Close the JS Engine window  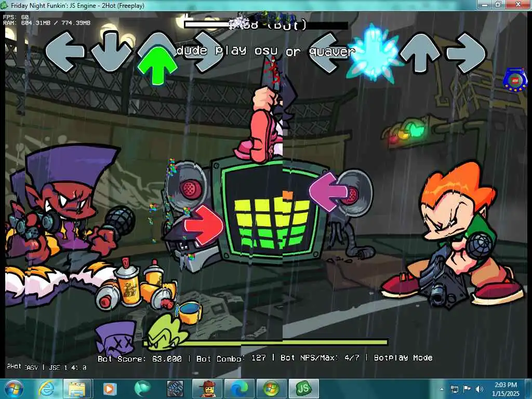(518, 5)
